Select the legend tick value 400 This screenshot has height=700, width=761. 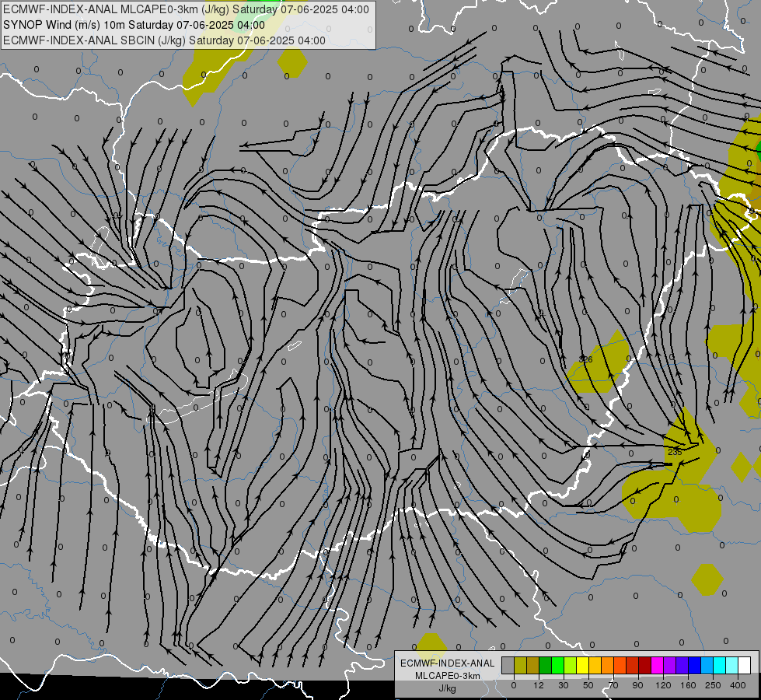coord(738,685)
